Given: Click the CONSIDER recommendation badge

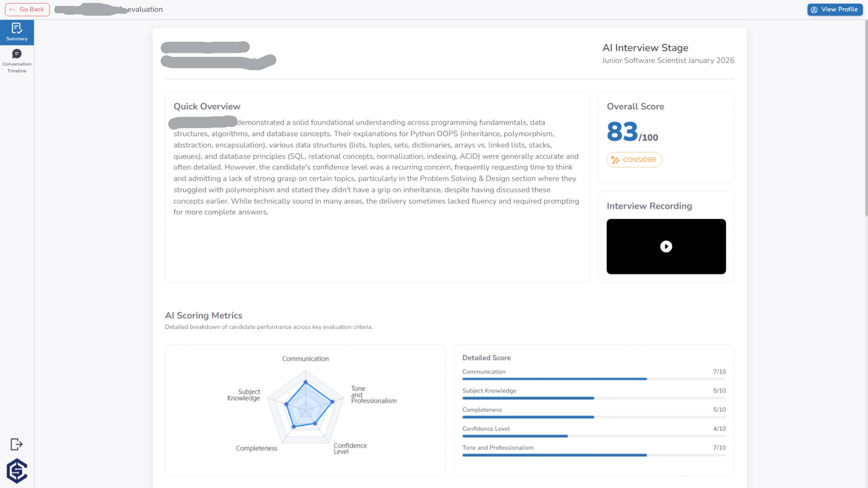Looking at the screenshot, I should 634,160.
